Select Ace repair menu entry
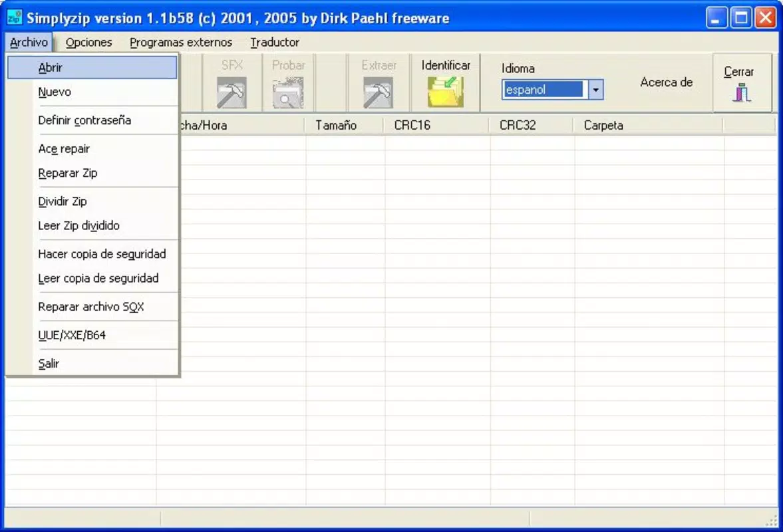Viewport: 783px width, 532px height. click(x=92, y=149)
